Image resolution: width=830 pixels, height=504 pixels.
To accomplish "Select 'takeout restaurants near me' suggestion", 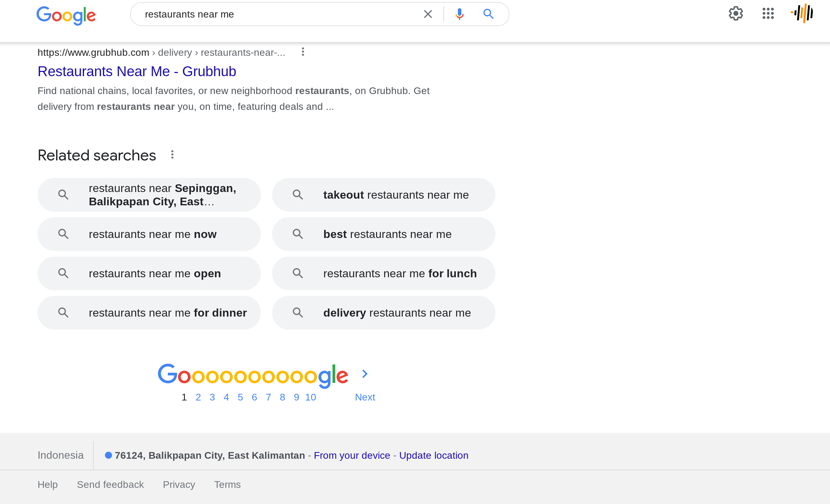I will click(x=383, y=195).
